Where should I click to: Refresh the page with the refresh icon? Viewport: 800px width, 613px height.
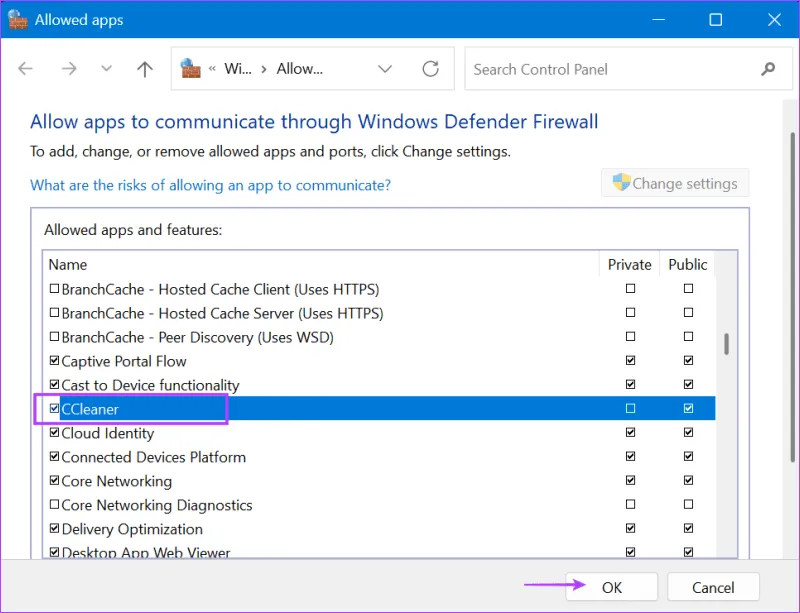tap(430, 69)
